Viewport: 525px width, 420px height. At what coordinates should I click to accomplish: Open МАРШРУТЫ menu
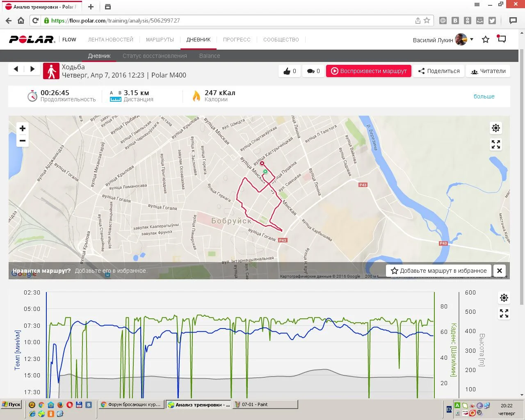pyautogui.click(x=160, y=40)
